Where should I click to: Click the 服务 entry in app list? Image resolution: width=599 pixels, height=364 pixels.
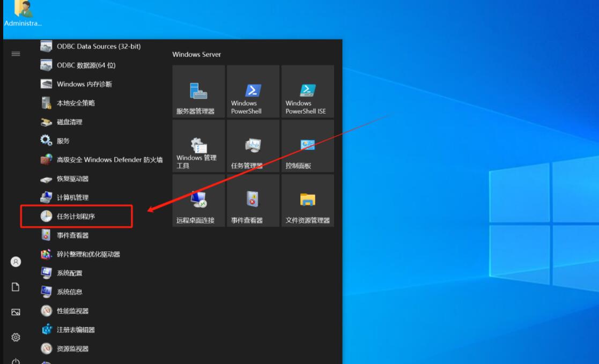63,141
